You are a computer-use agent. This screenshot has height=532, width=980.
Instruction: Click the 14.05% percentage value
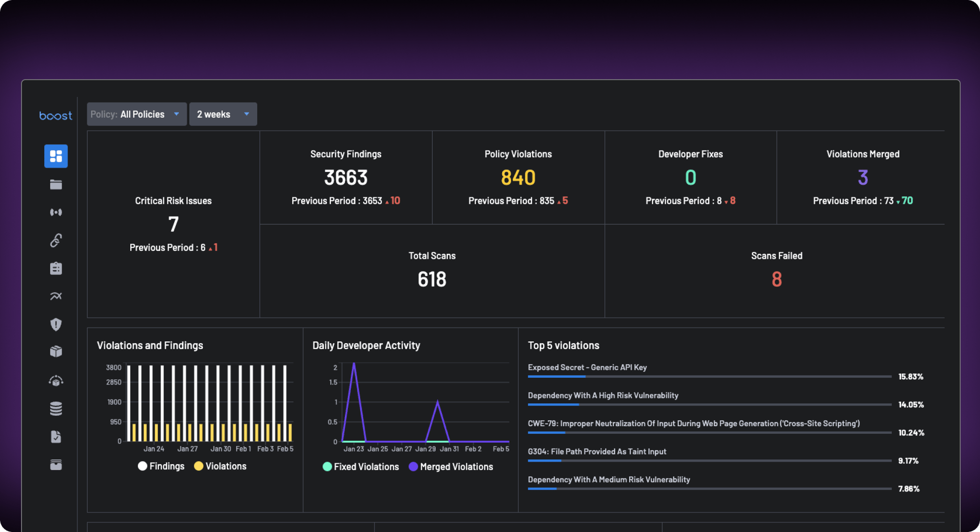tap(911, 405)
